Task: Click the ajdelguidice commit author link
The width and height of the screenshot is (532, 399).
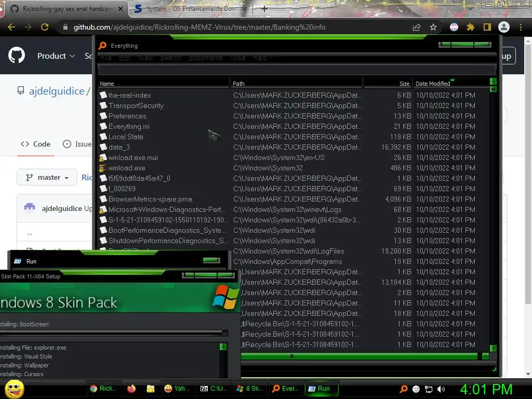Action: pos(62,208)
